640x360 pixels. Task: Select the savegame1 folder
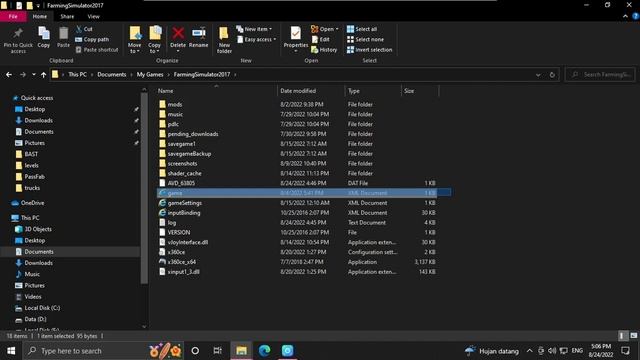[x=182, y=144]
